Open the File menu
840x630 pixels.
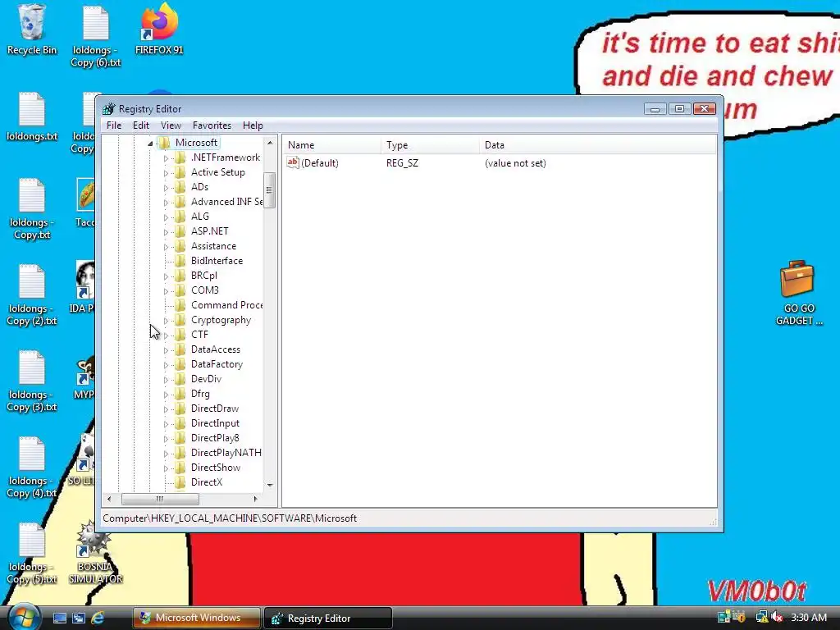[114, 126]
